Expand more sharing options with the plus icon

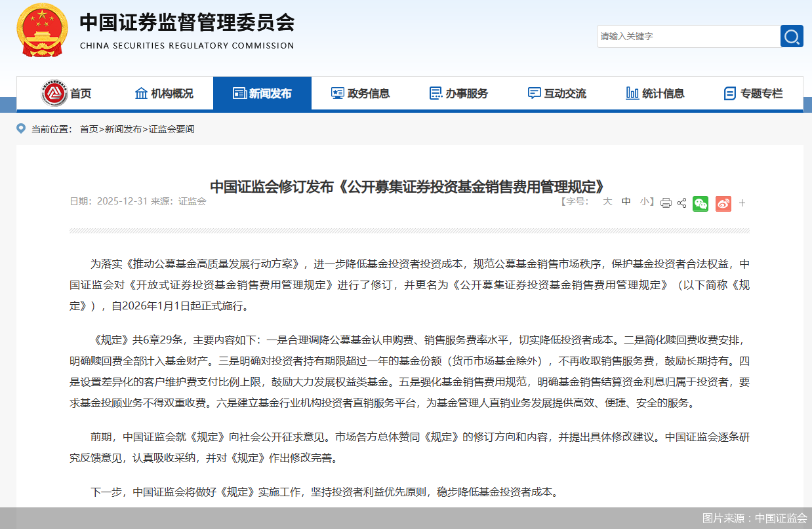pyautogui.click(x=742, y=203)
